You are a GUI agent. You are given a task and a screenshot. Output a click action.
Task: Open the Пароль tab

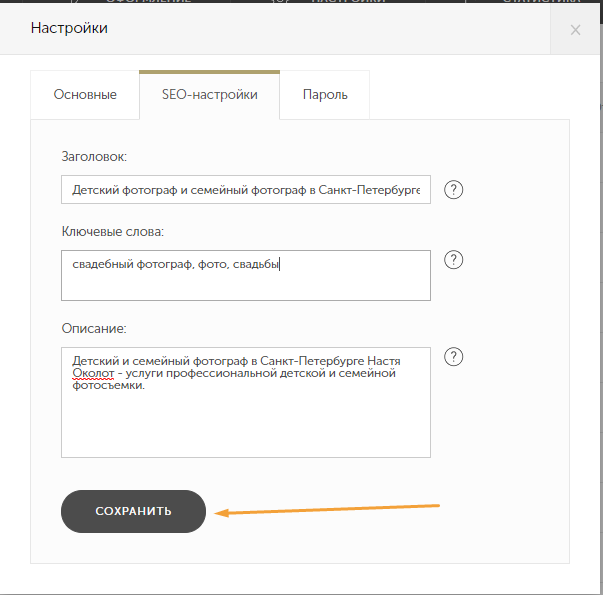point(325,95)
